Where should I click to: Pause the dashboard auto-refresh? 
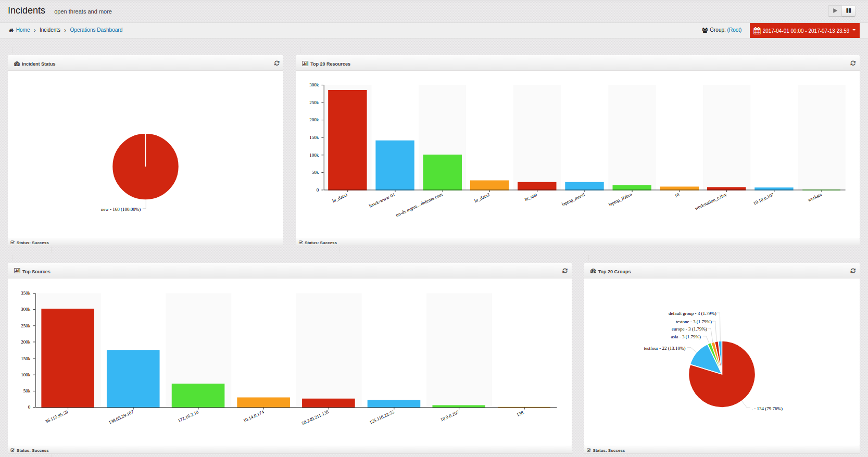(849, 10)
